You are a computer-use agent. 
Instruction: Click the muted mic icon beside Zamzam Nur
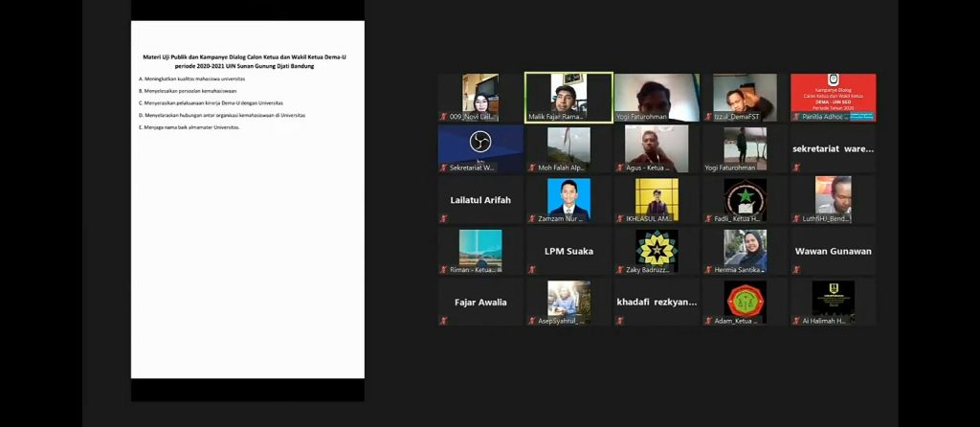(531, 219)
